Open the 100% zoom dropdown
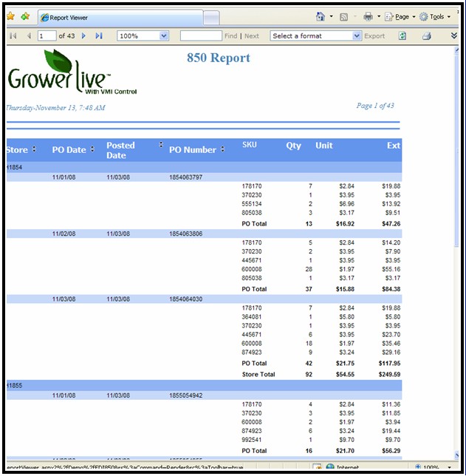 pos(164,35)
